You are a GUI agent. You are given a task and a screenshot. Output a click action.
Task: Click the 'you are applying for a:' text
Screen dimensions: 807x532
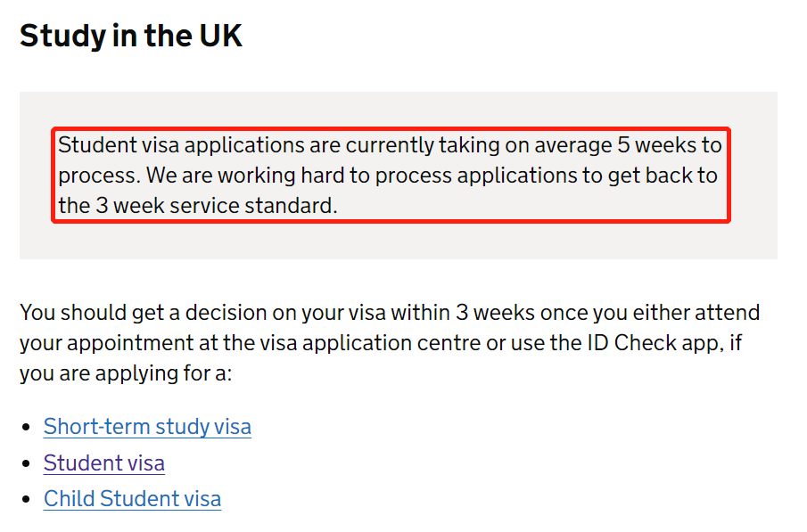tap(125, 372)
